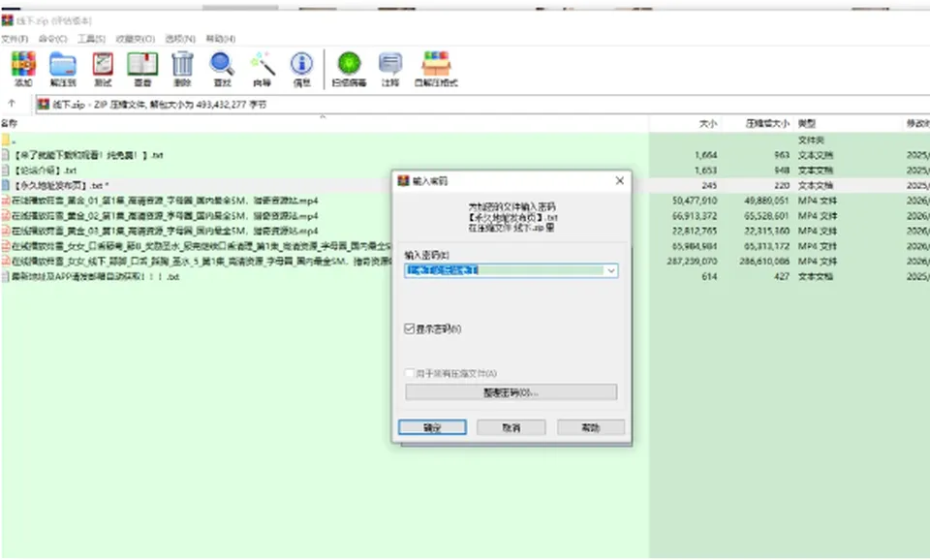Select the parent folder ".." icon
930x560 pixels.
click(x=6, y=140)
